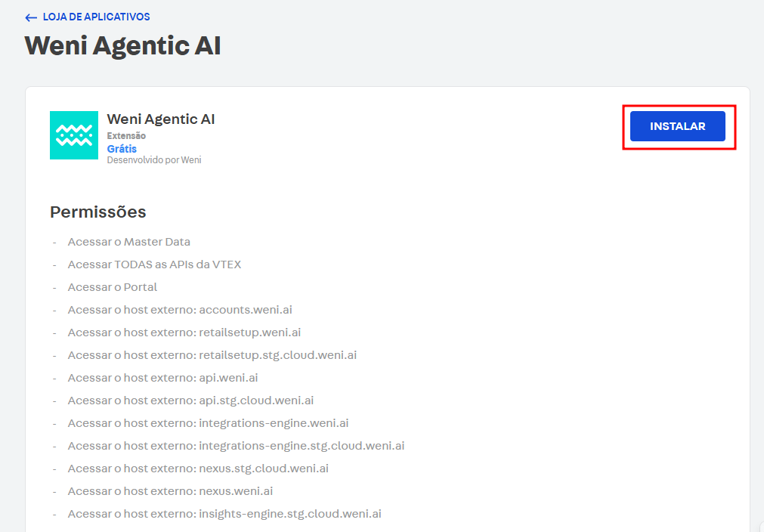This screenshot has width=764, height=532.
Task: Go back to Loja de Aplicativos
Action: coord(96,17)
